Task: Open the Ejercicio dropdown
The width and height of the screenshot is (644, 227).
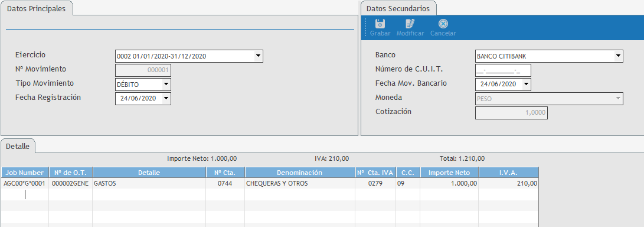Action: (258, 56)
